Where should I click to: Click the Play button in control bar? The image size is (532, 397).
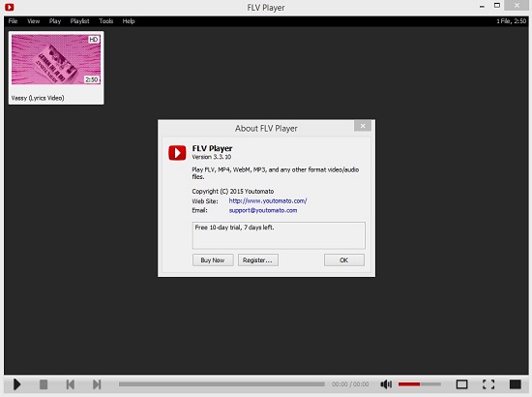(x=17, y=384)
